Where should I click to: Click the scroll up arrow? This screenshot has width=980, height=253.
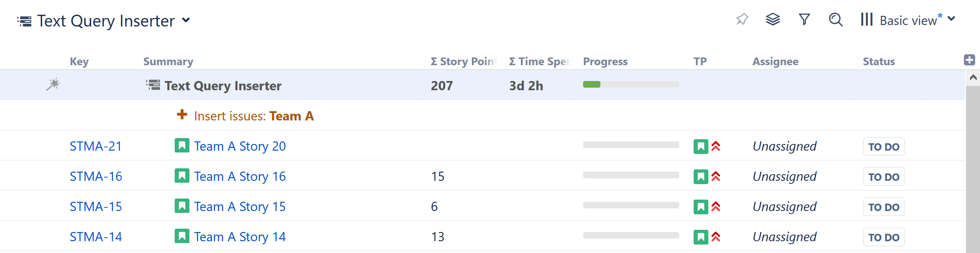[973, 78]
